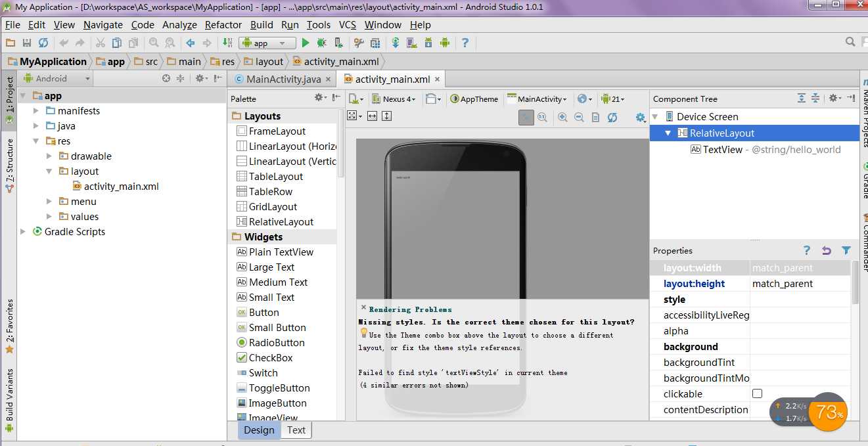Viewport: 868px width, 446px height.
Task: Open the Build menu
Action: coord(262,24)
